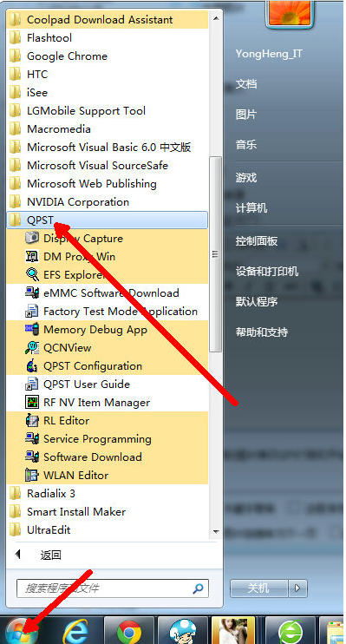Image resolution: width=346 pixels, height=644 pixels.
Task: Open Software Download icon
Action: click(31, 457)
